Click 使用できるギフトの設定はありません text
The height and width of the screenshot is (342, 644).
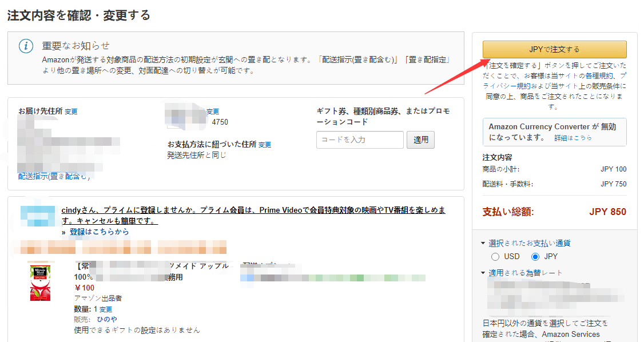pos(137,329)
